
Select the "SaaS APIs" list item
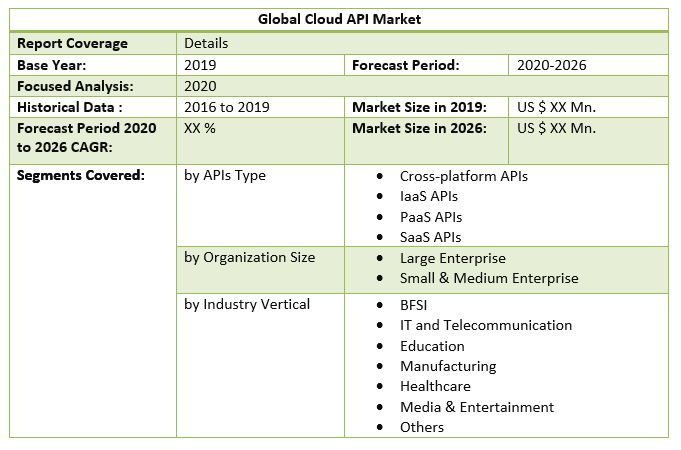430,237
